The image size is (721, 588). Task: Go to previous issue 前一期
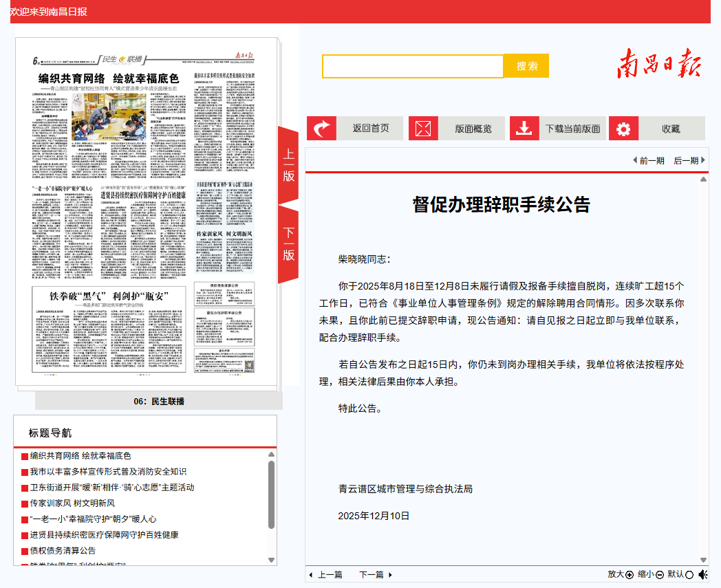(648, 160)
